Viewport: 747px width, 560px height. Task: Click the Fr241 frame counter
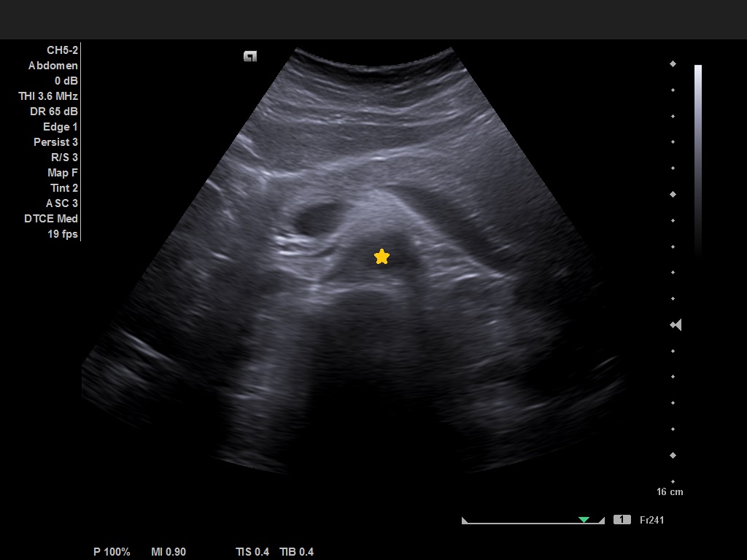tap(651, 520)
